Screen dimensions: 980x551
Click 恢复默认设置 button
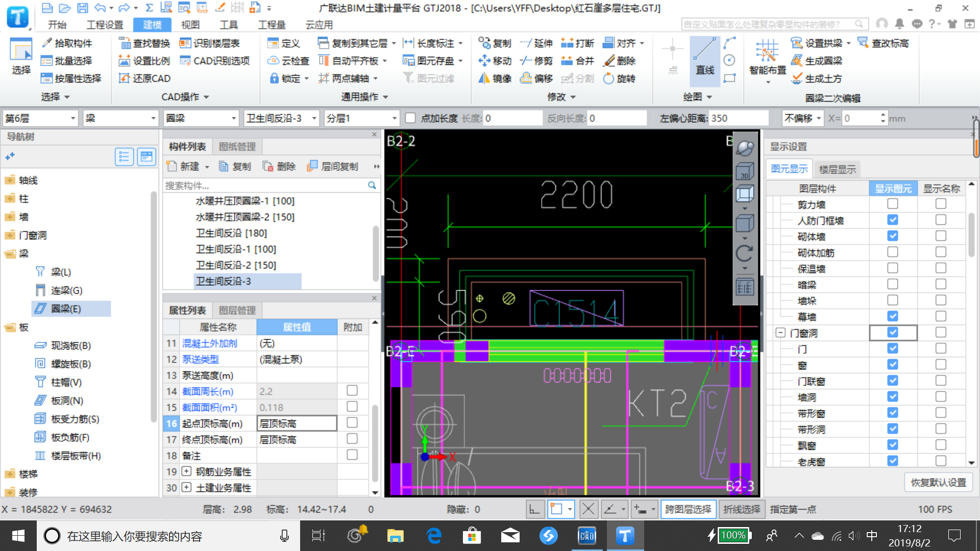pyautogui.click(x=938, y=482)
